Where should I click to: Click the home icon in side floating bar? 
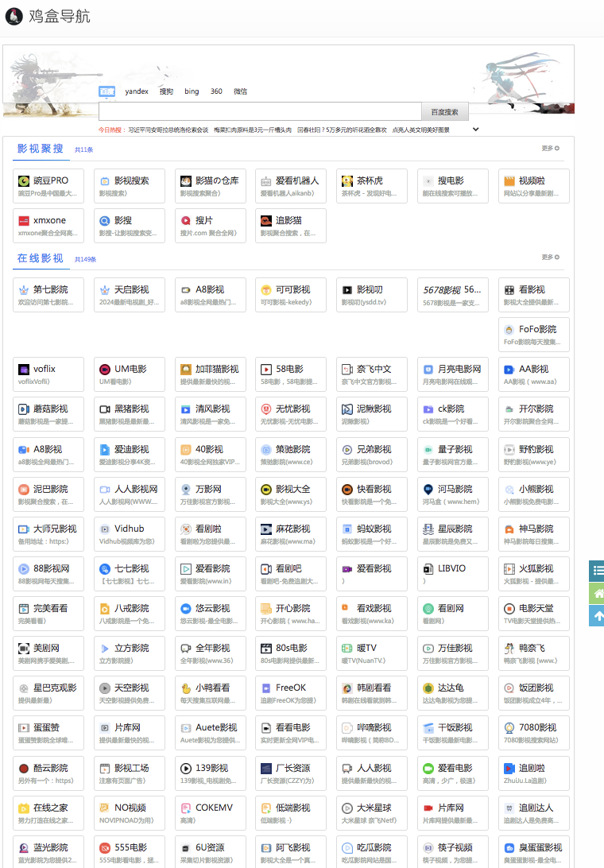pyautogui.click(x=598, y=594)
